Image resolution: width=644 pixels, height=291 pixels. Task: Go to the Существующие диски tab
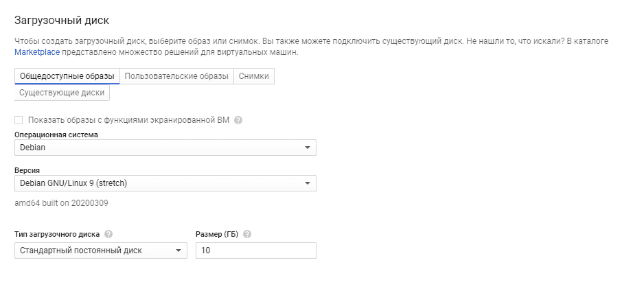62,92
